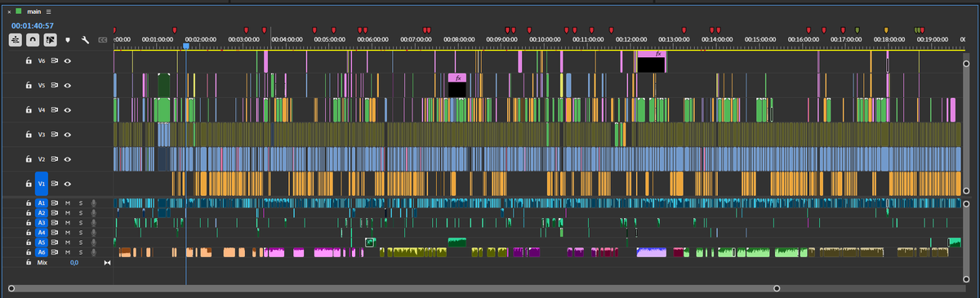This screenshot has height=298, width=980.
Task: Toggle lock on track V1
Action: click(28, 184)
